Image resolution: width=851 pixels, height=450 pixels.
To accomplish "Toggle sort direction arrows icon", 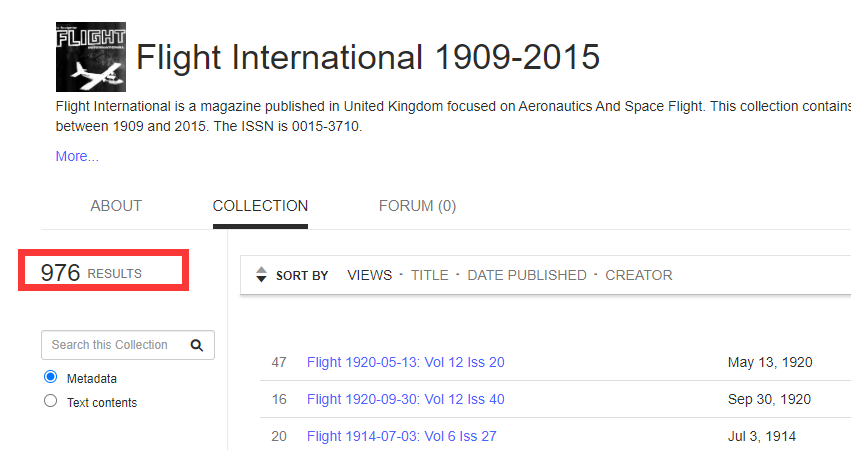I will (x=261, y=275).
